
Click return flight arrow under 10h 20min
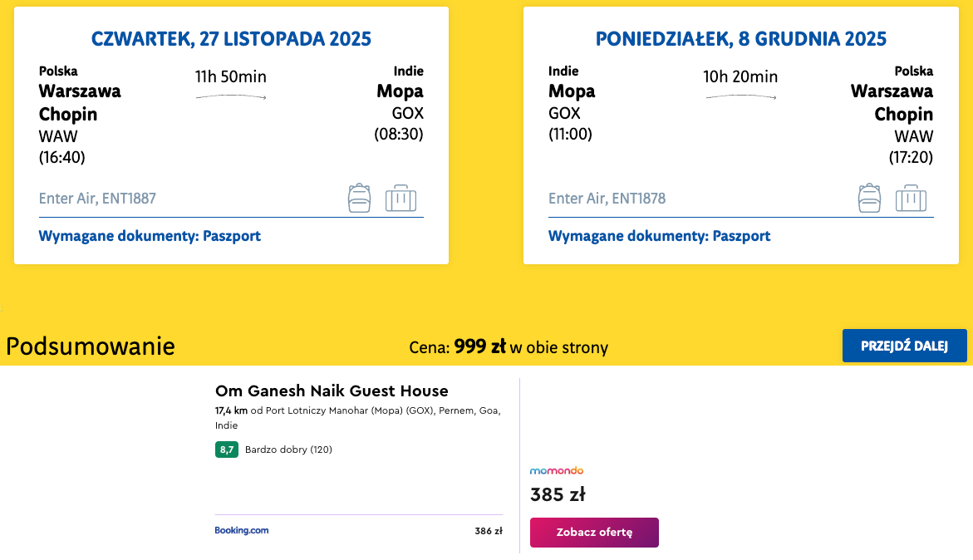click(x=740, y=98)
